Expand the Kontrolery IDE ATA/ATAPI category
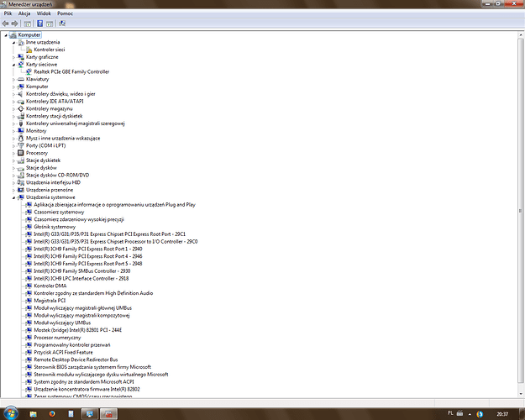The width and height of the screenshot is (525, 420). coord(13,102)
